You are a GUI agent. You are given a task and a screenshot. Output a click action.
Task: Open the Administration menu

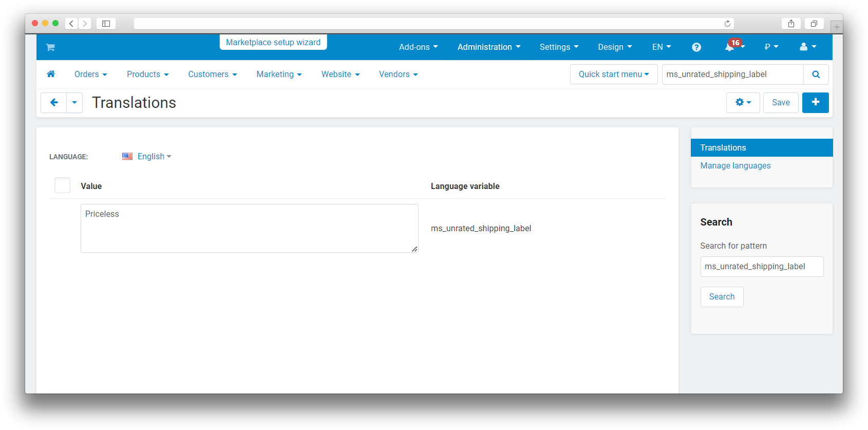[x=488, y=47]
